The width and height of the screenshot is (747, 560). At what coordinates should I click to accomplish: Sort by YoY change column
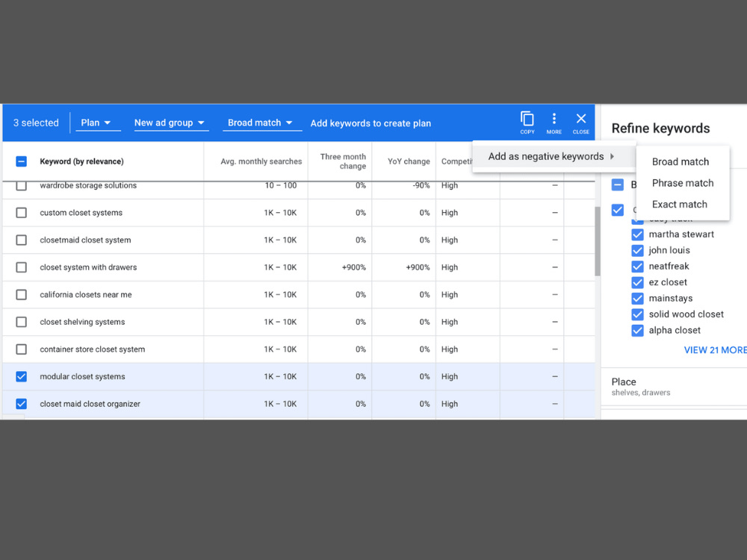[409, 161]
